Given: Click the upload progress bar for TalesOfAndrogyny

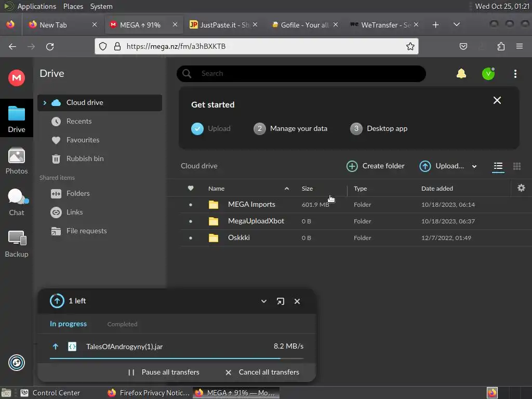Looking at the screenshot, I should coord(177,358).
